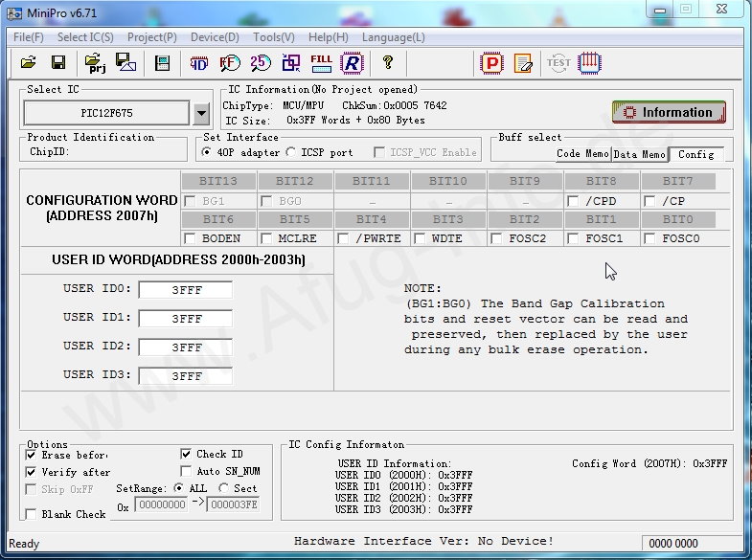The image size is (752, 560).
Task: Check the FOSC1 bit checkbox
Action: click(573, 238)
